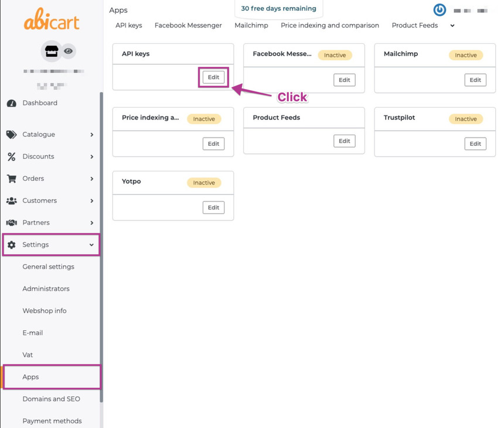Click the Orders cart icon
Image resolution: width=504 pixels, height=428 pixels.
(x=11, y=179)
